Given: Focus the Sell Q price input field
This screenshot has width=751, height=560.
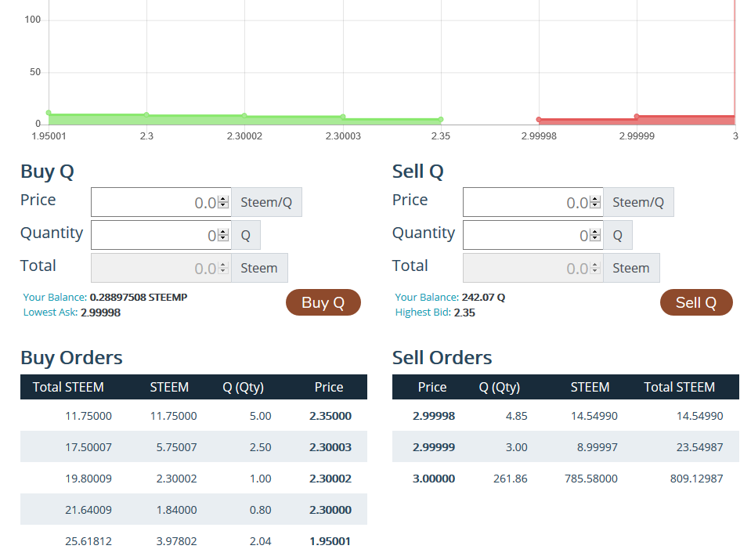Looking at the screenshot, I should (x=525, y=202).
